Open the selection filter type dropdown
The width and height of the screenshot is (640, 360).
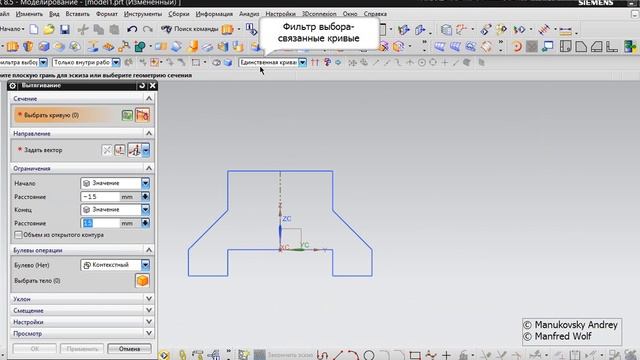click(x=43, y=62)
